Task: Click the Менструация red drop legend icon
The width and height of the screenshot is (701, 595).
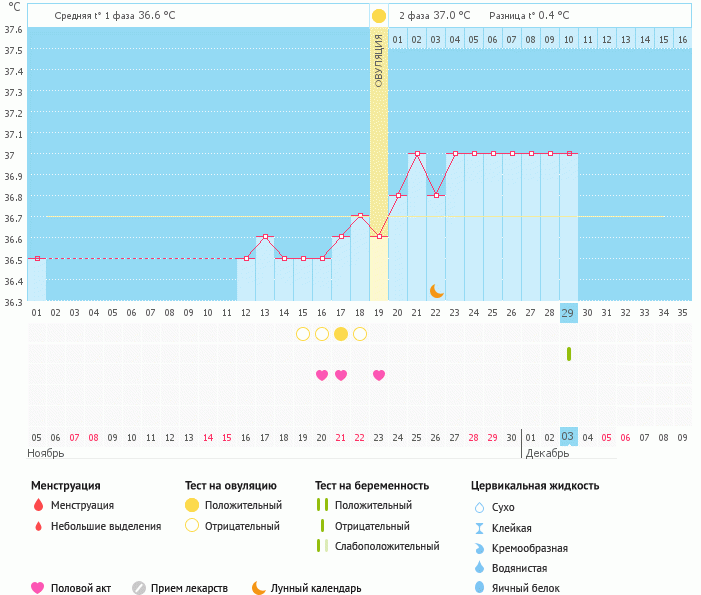Action: pos(38,506)
